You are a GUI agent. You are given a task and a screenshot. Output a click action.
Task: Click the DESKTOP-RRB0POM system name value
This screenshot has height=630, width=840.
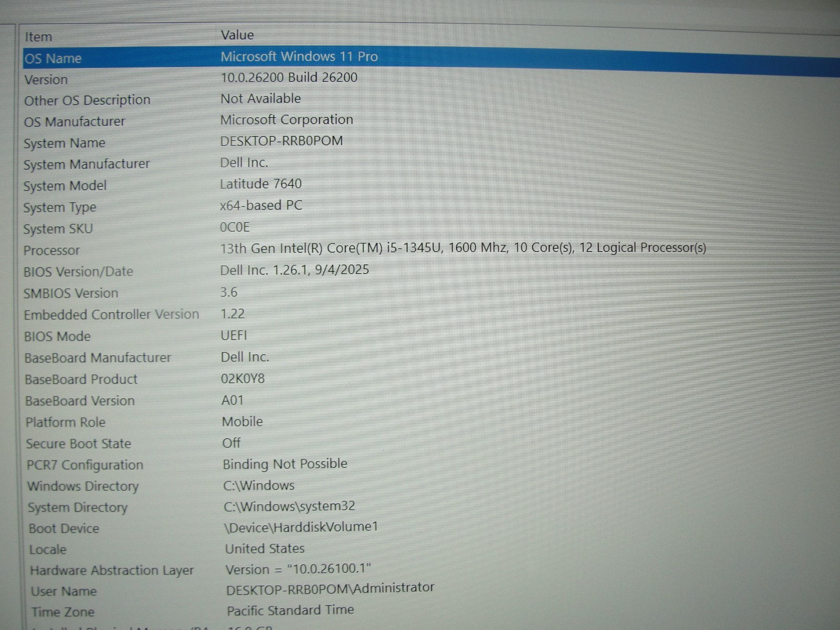point(281,141)
